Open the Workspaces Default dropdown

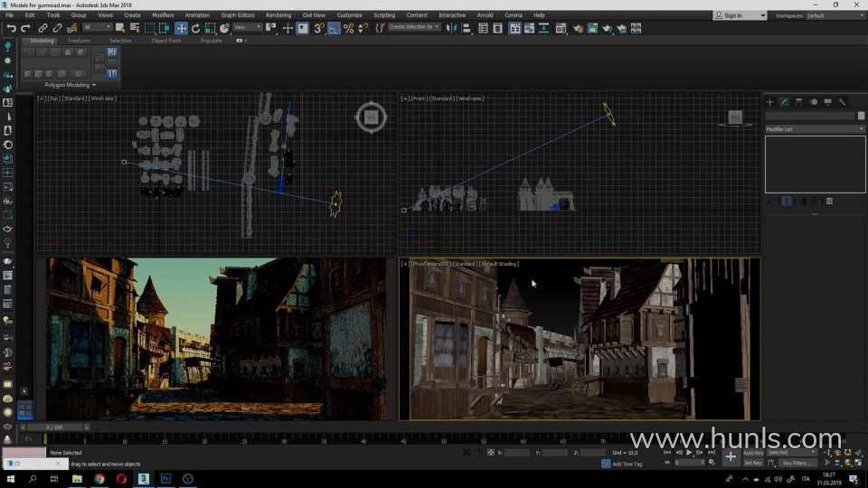[835, 15]
